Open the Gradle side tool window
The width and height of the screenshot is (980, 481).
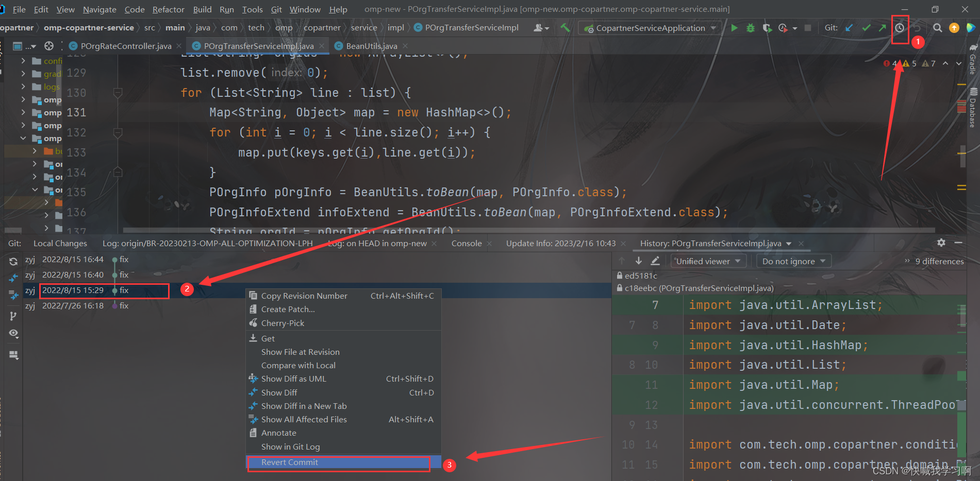click(973, 60)
